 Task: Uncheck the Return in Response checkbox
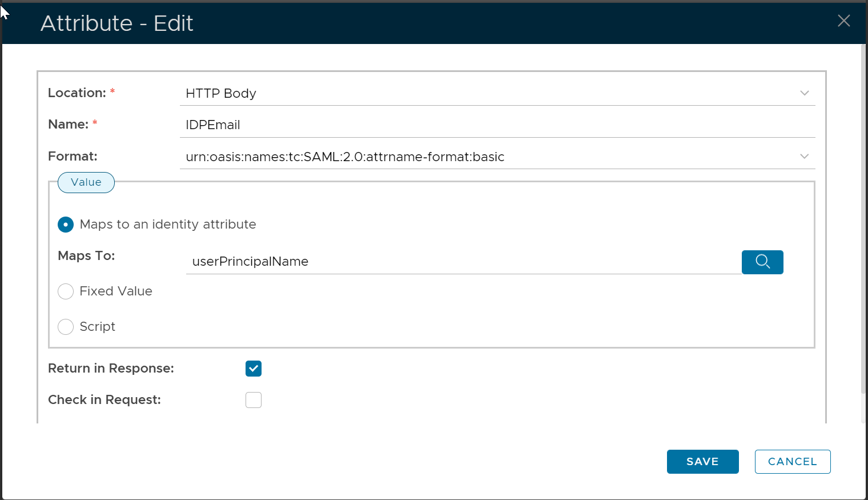pos(254,369)
